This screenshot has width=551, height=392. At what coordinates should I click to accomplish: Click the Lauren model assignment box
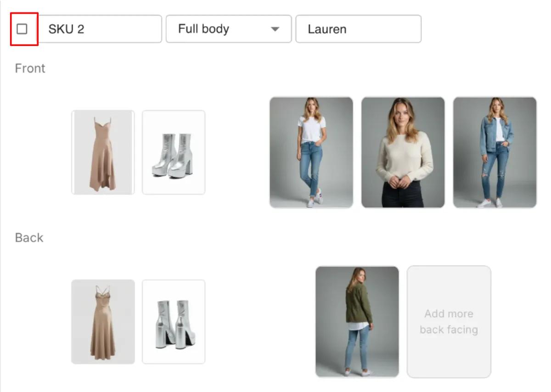(x=358, y=29)
